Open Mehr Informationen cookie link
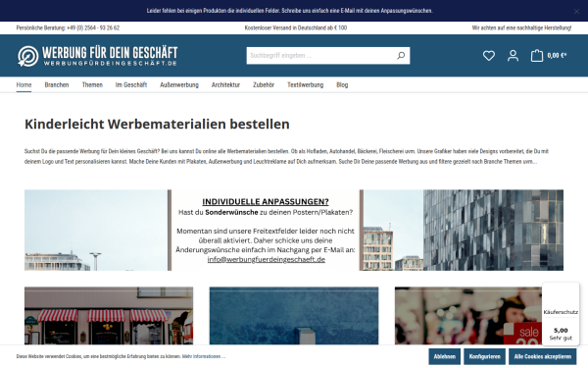Viewport: 588px width, 368px height. coord(204,356)
